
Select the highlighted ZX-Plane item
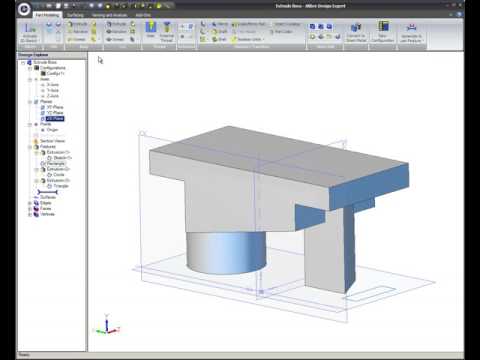(55, 119)
